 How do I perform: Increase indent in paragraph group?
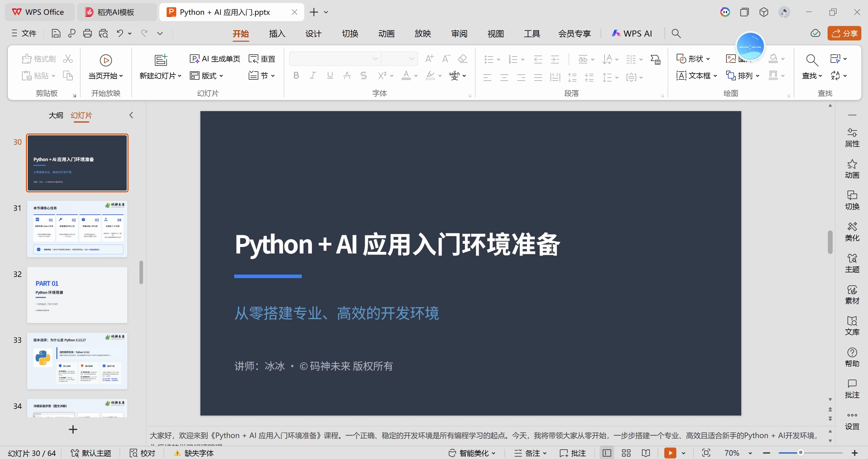click(555, 59)
